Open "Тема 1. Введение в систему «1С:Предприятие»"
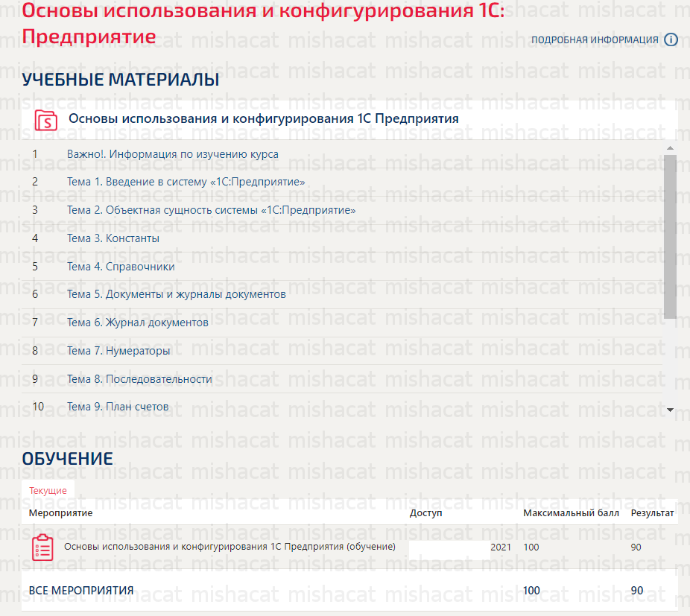 [186, 182]
